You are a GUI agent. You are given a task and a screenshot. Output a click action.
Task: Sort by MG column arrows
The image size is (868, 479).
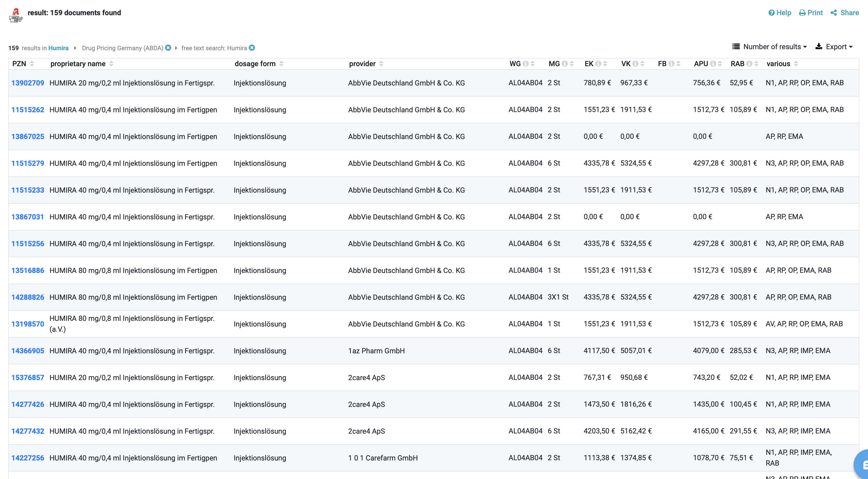pyautogui.click(x=572, y=64)
